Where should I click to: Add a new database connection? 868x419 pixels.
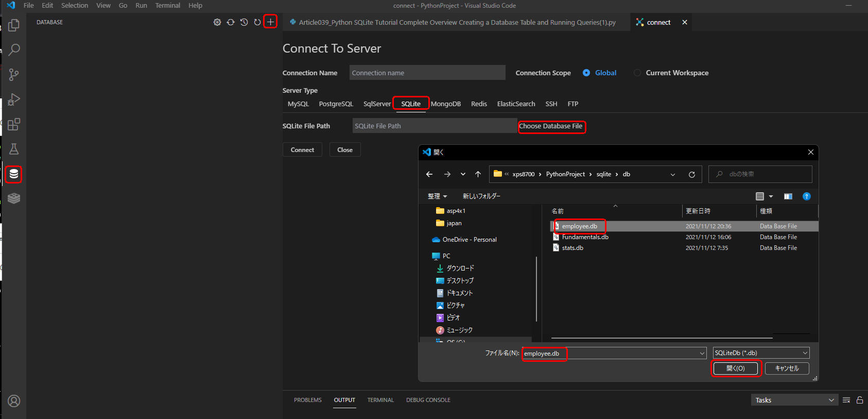click(x=270, y=22)
